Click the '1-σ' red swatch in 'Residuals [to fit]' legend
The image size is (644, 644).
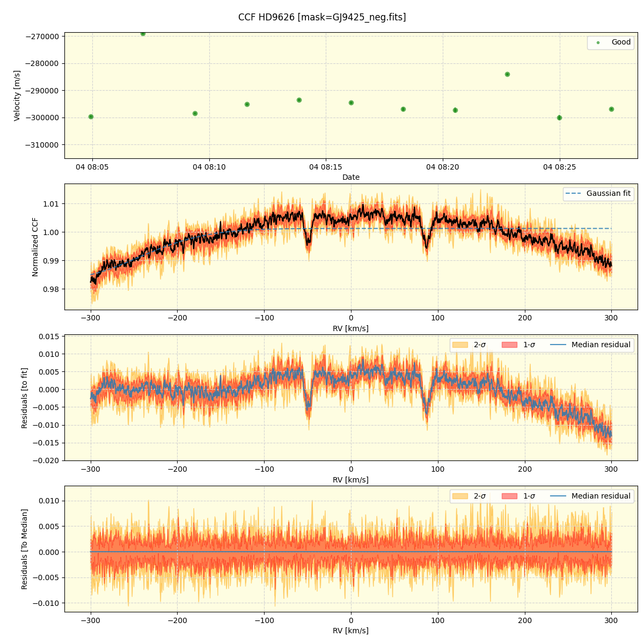tap(510, 345)
